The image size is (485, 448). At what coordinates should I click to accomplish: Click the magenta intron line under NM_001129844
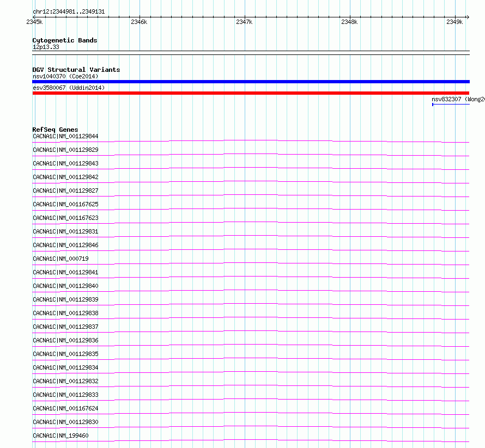tap(251, 141)
